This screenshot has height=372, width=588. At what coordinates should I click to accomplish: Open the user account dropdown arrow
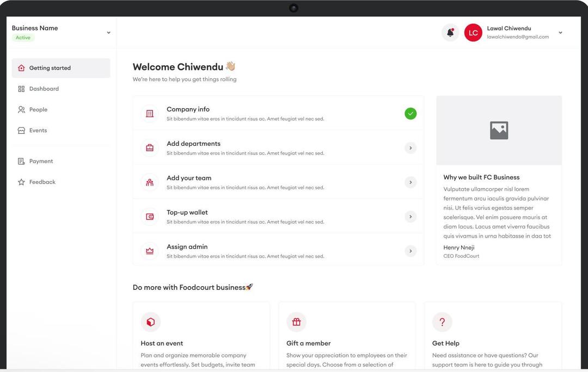[560, 33]
